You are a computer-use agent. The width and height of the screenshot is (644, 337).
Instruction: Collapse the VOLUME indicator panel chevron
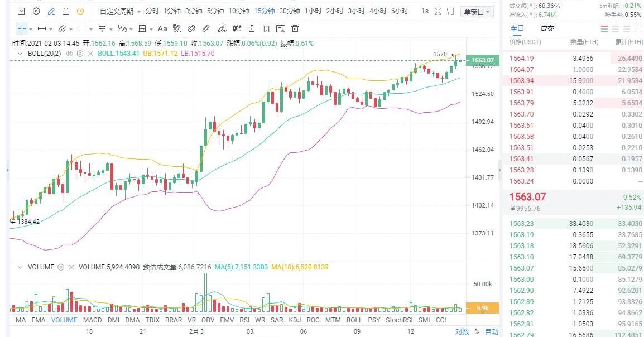pos(21,267)
